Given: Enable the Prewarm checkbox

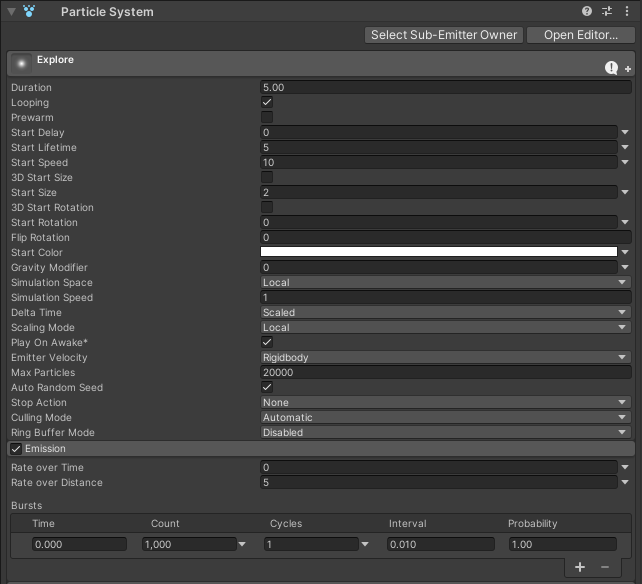Looking at the screenshot, I should tap(267, 117).
